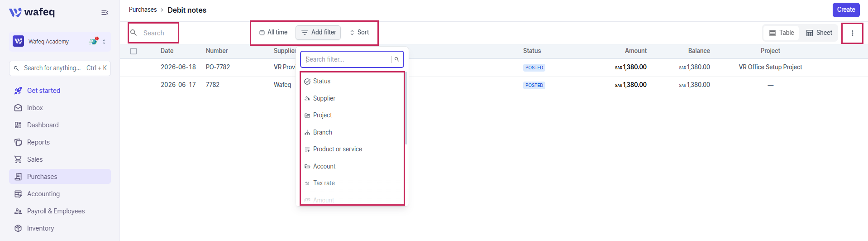Choose the Supplier filter option

point(352,98)
